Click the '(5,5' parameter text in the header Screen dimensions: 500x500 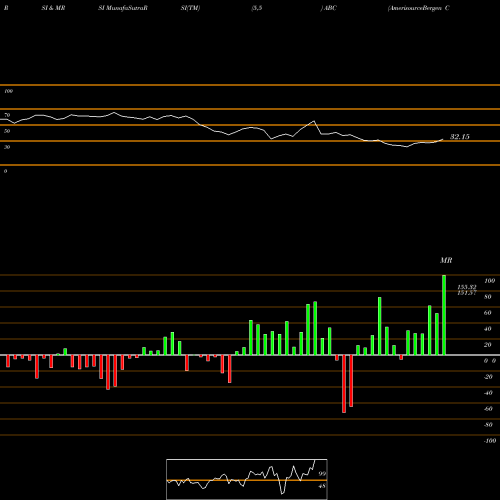(257, 8)
